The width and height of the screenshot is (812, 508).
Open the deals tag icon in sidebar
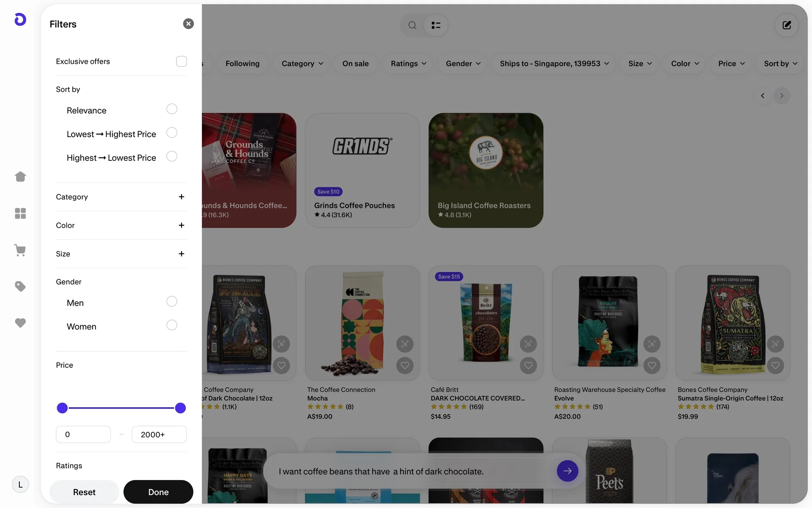coord(20,287)
